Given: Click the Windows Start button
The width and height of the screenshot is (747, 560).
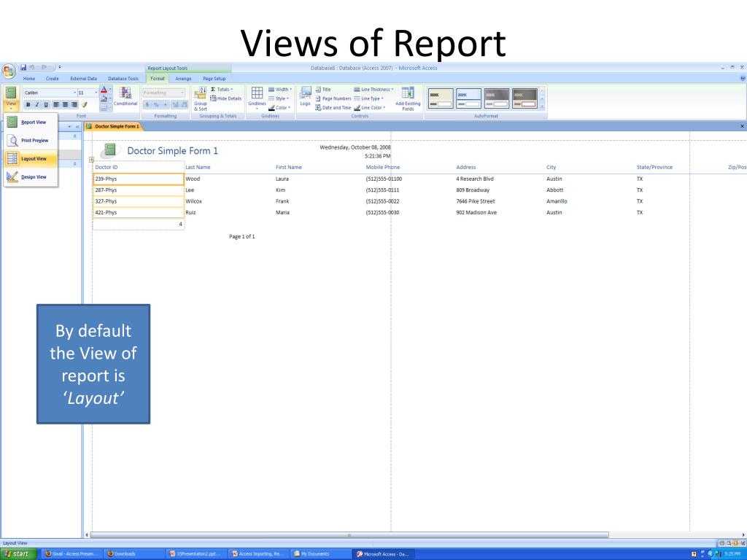Looking at the screenshot, I should [17, 554].
